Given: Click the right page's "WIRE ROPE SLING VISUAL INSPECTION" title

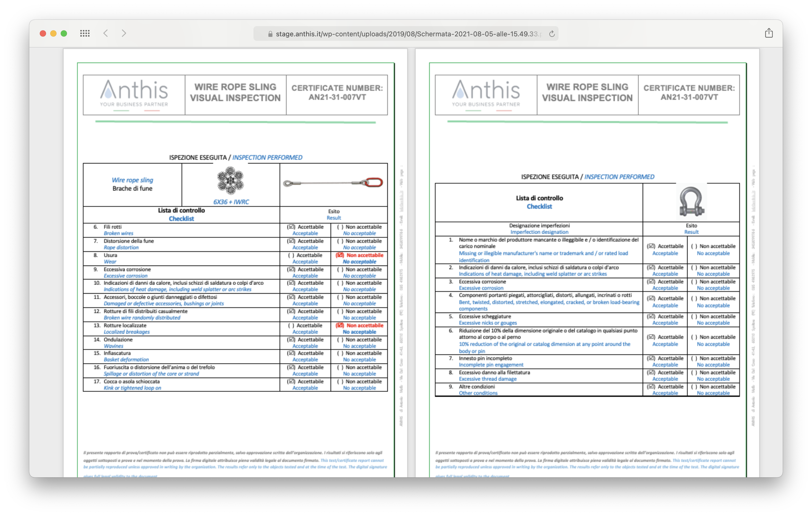Looking at the screenshot, I should 588,92.
